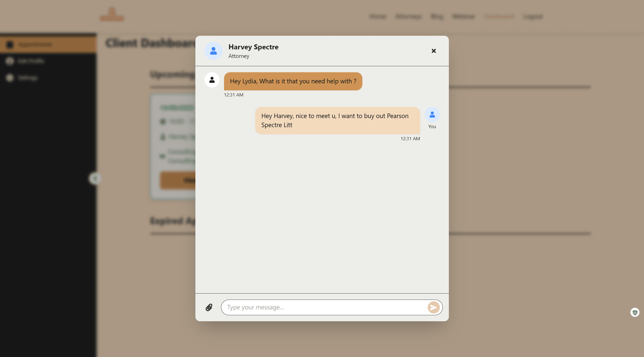Viewport: 644px width, 357px height.
Task: Select Harvey's greeting message bubble
Action: [292, 81]
